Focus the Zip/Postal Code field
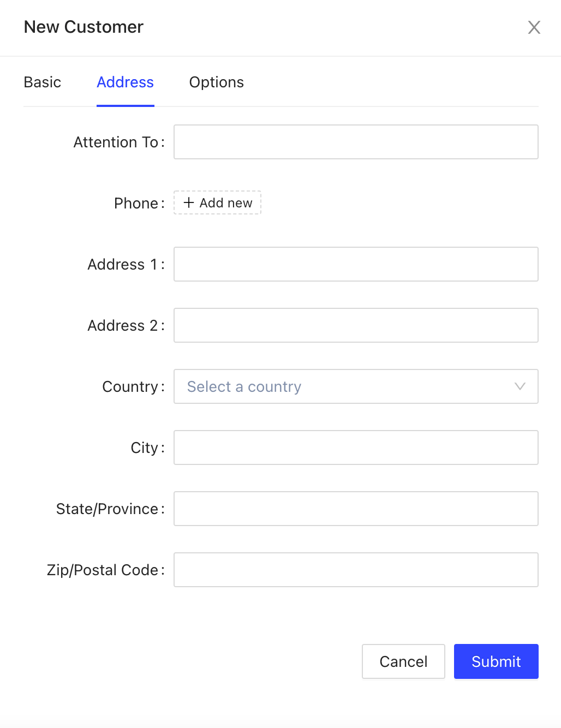561x728 pixels. tap(356, 570)
